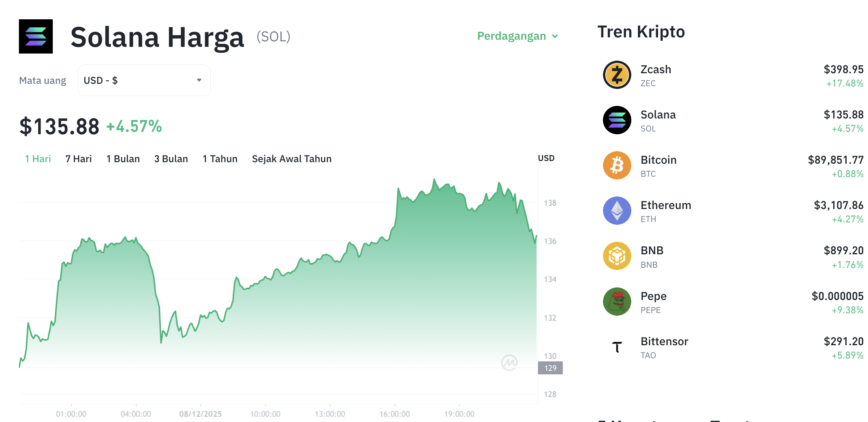Click the Bittensor TAO icon

pos(617,347)
